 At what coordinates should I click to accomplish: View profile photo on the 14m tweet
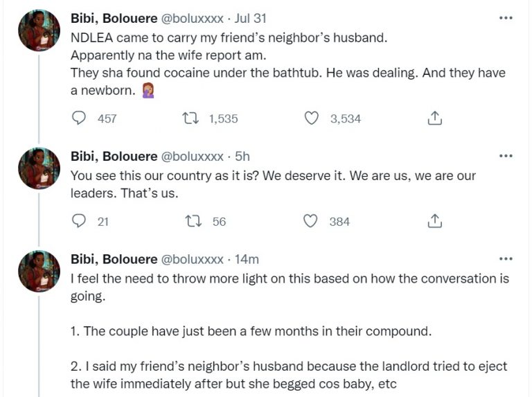click(39, 271)
